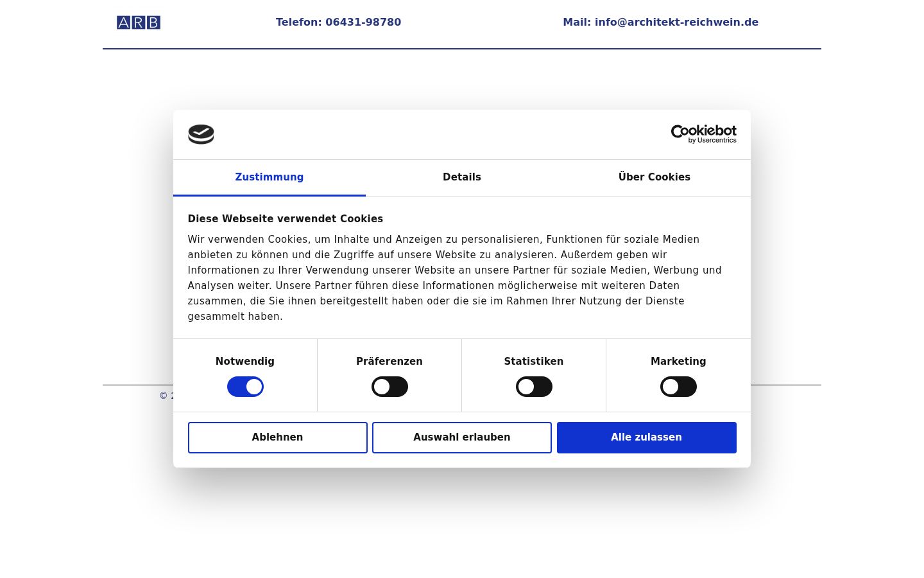Viewport: 924px width, 578px height.
Task: Open the Cookiebot by Usercentrics logo link
Action: click(704, 134)
